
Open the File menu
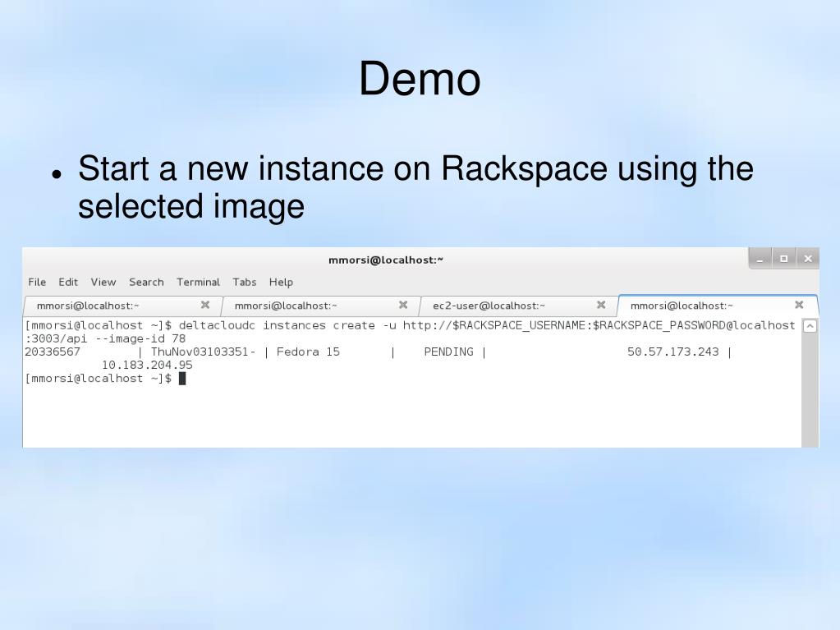click(37, 282)
